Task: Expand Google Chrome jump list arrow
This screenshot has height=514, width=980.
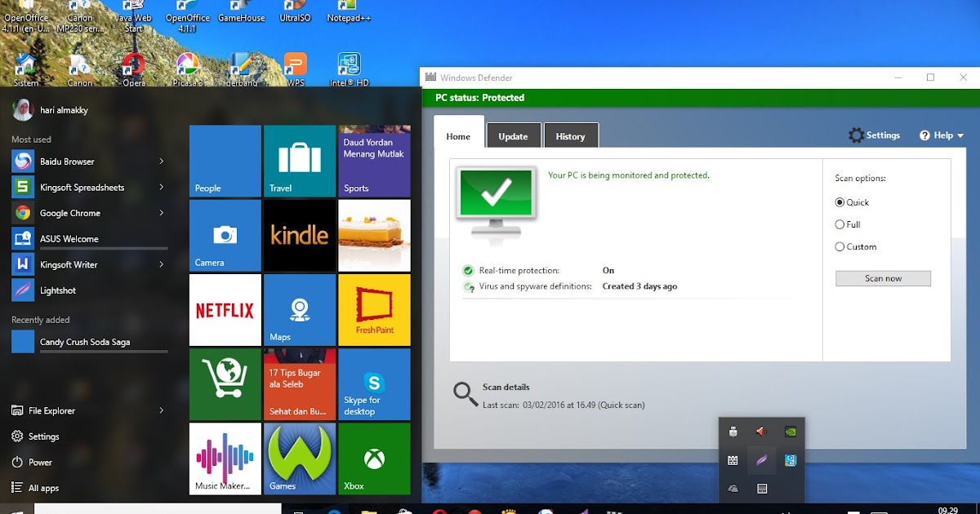Action: click(x=162, y=213)
